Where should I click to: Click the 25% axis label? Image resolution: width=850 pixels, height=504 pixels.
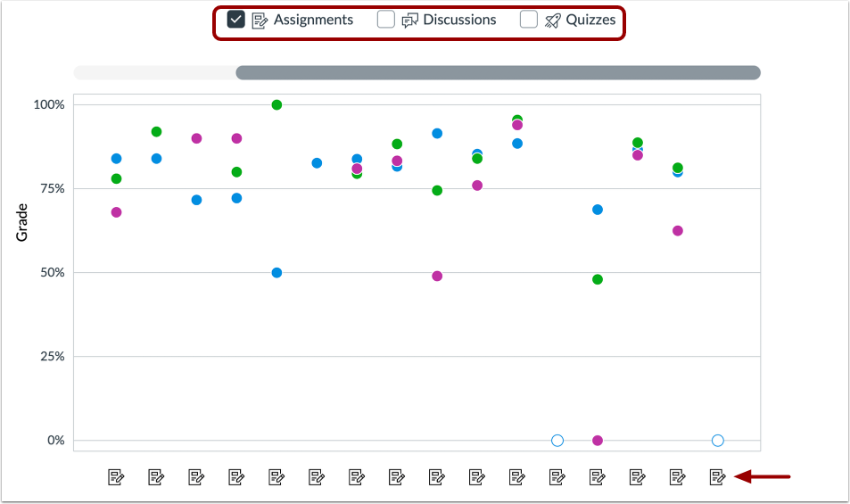click(x=52, y=357)
